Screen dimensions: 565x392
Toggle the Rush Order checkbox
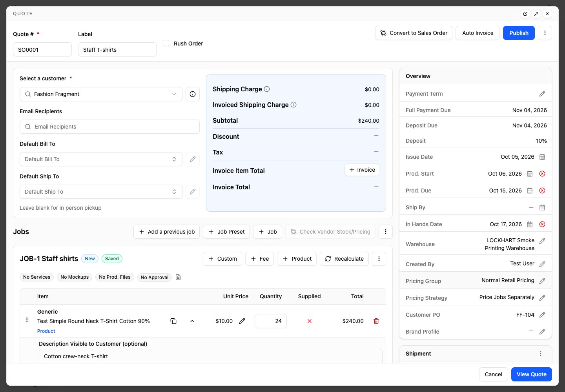[166, 43]
